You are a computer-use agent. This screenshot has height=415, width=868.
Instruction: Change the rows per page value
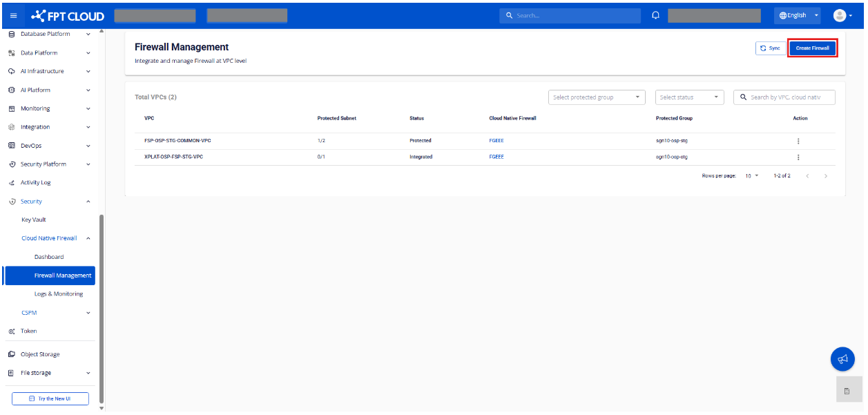[x=751, y=176]
